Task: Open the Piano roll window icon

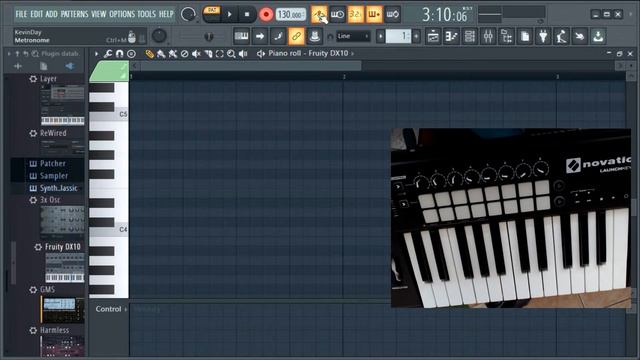Action: pos(451,36)
